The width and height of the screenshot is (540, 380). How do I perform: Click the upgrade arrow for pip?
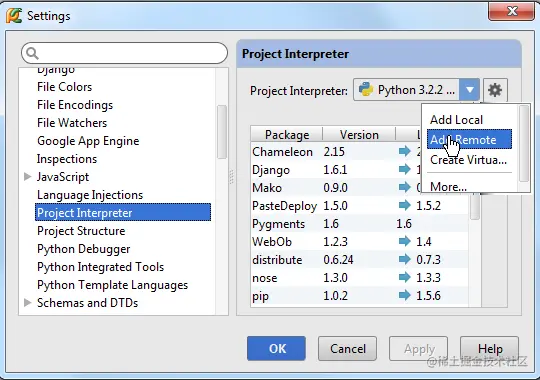(405, 295)
